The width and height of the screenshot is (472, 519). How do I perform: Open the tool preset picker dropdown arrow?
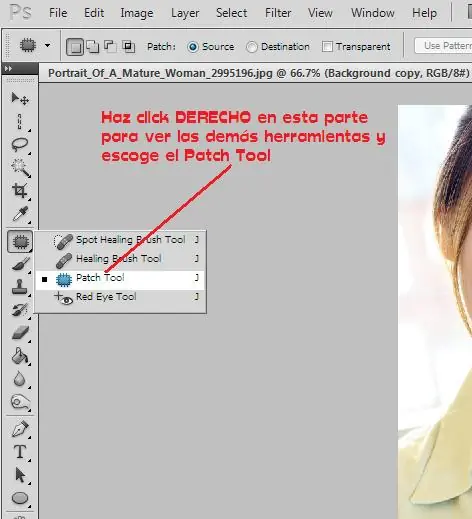click(x=47, y=45)
